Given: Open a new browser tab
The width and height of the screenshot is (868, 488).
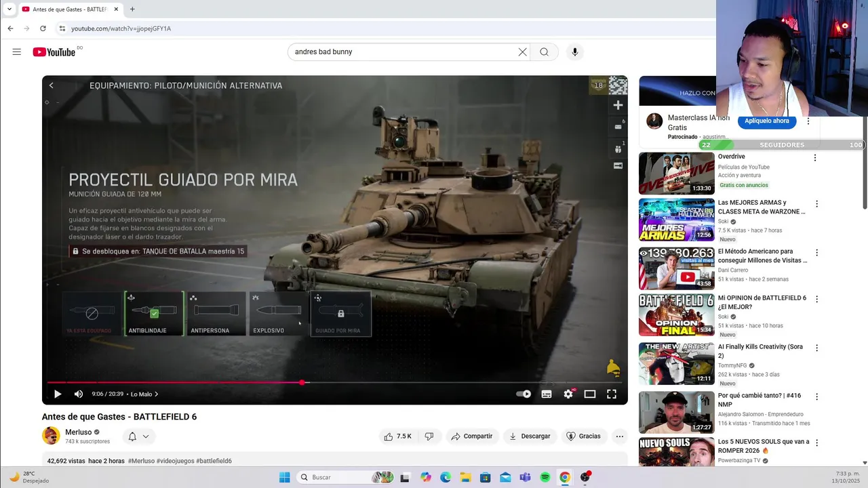Looking at the screenshot, I should point(132,9).
